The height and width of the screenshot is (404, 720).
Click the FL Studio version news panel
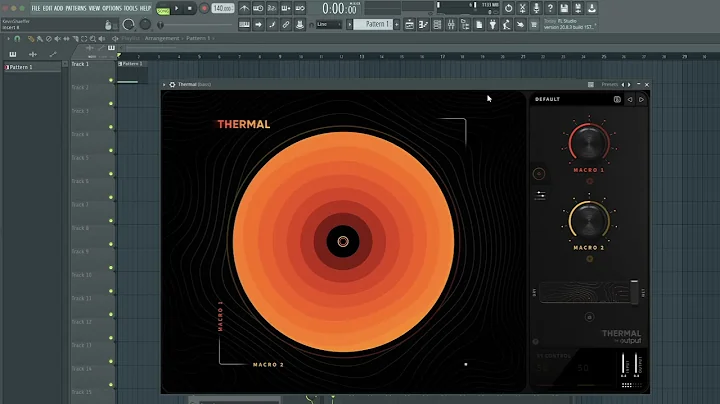(x=570, y=24)
